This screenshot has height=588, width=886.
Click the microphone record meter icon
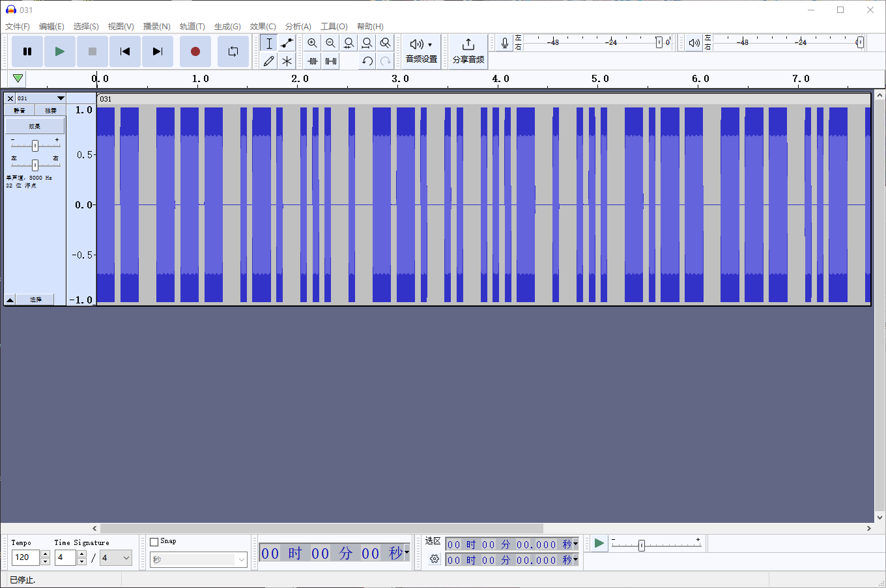[x=504, y=43]
